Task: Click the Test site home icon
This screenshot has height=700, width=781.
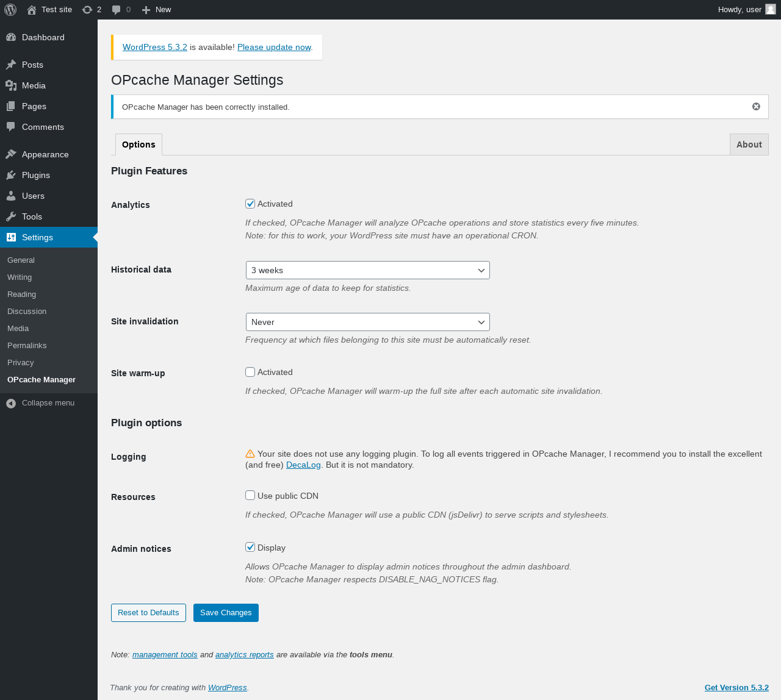Action: pos(32,10)
